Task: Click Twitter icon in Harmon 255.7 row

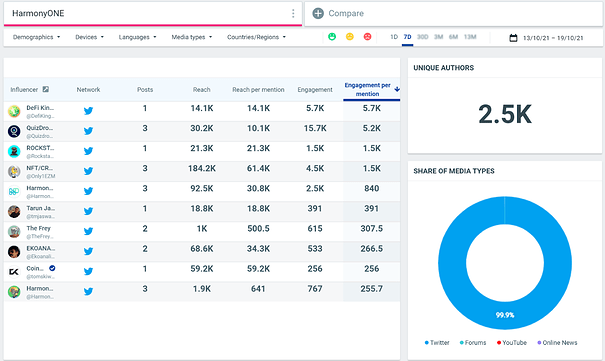Action: (88, 291)
